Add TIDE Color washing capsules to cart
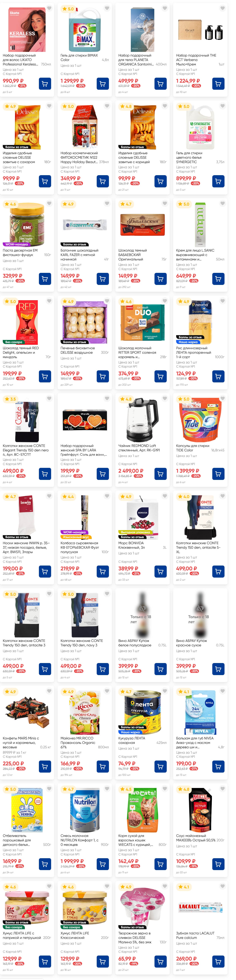The height and width of the screenshot is (980, 236). tap(218, 474)
